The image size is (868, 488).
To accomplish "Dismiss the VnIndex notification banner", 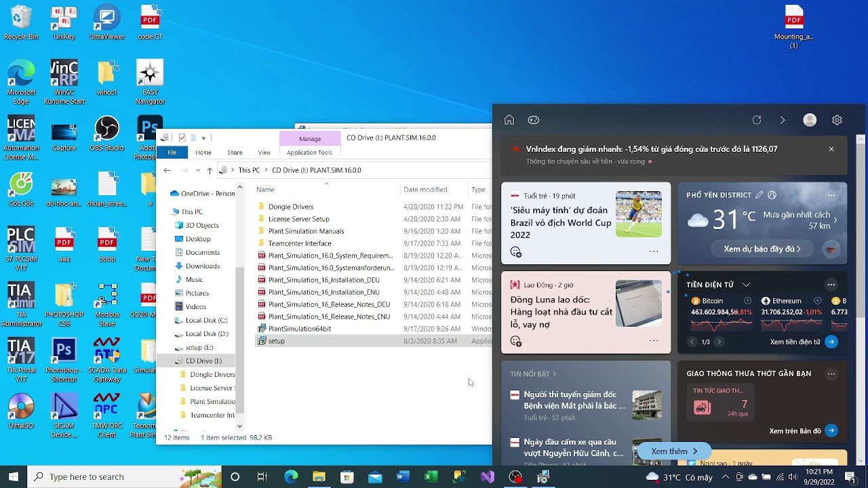I will pyautogui.click(x=831, y=149).
